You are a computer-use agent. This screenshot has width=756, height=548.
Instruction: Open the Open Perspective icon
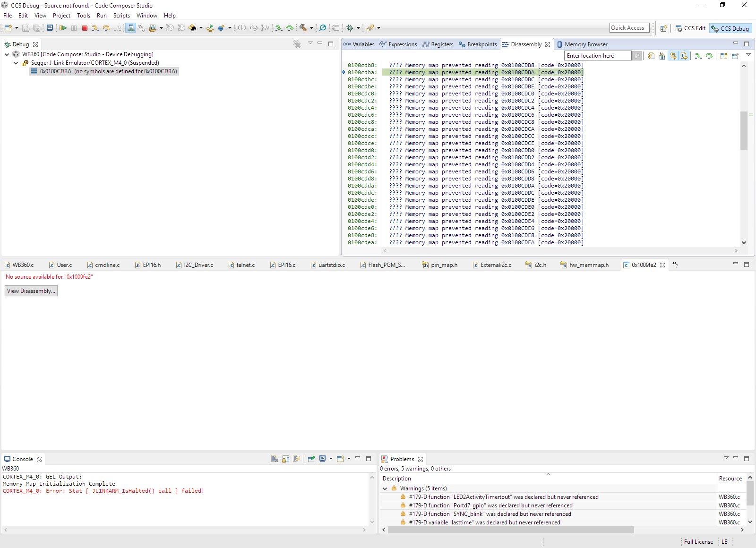[x=663, y=28]
